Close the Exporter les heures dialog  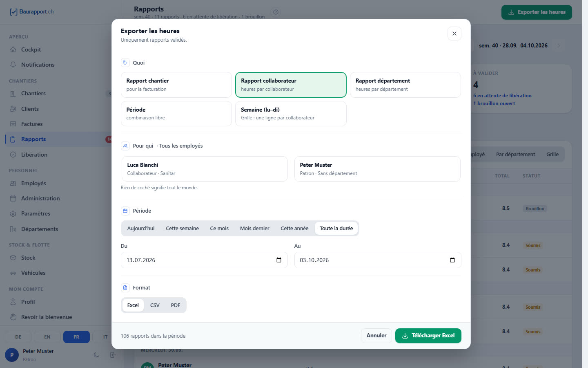pyautogui.click(x=454, y=34)
